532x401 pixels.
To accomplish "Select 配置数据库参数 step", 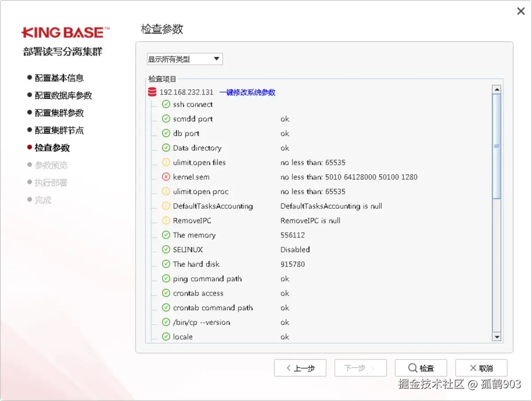I will [x=59, y=95].
